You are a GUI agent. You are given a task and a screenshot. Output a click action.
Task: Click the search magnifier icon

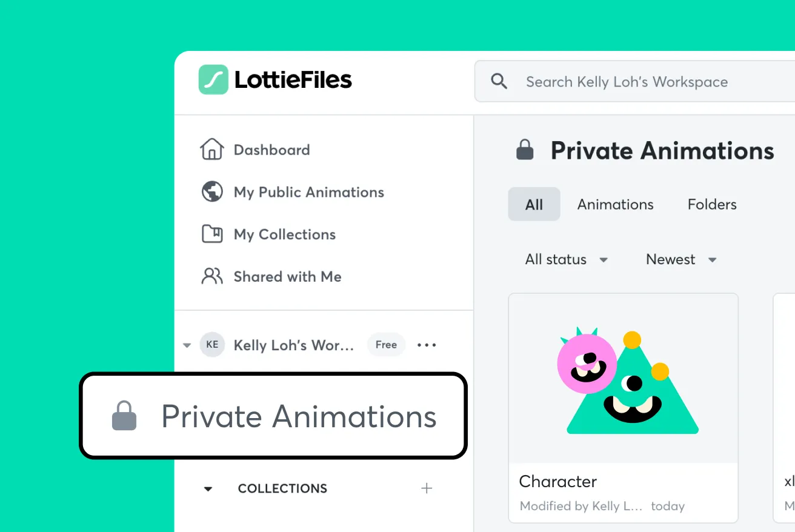pos(499,81)
